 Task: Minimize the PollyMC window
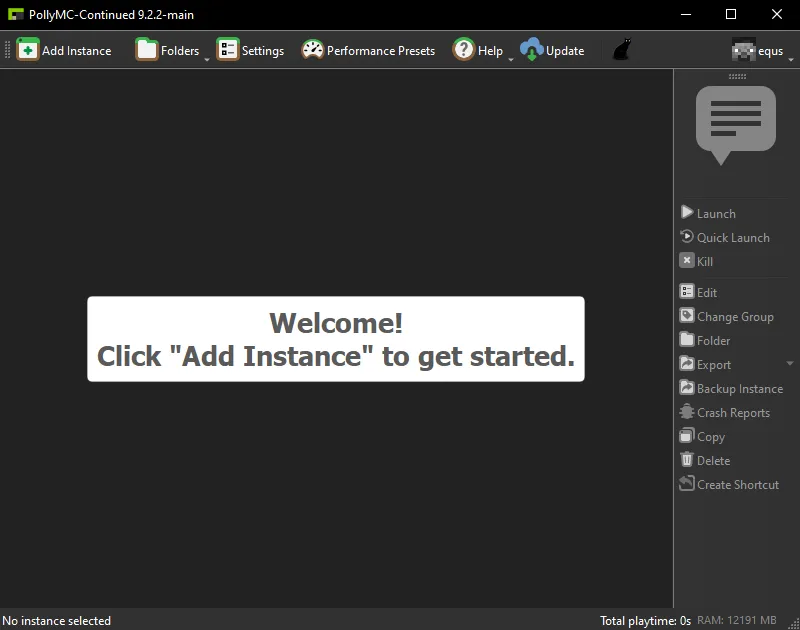[x=686, y=14]
